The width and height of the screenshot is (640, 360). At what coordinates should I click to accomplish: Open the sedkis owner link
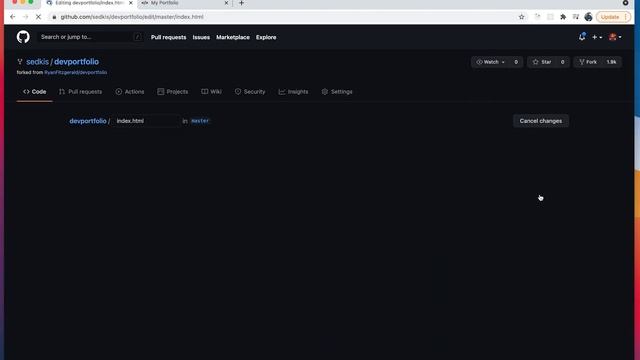(x=38, y=62)
